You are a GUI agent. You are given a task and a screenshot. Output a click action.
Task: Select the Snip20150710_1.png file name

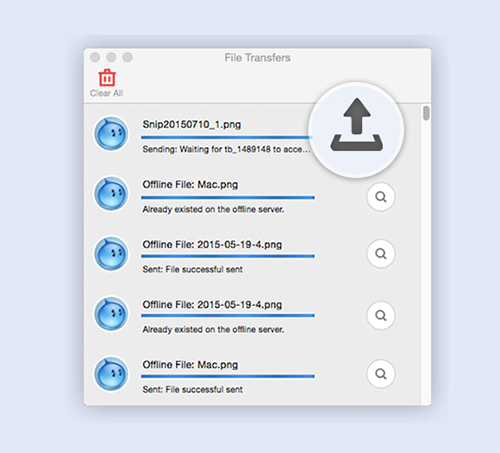[x=192, y=124]
